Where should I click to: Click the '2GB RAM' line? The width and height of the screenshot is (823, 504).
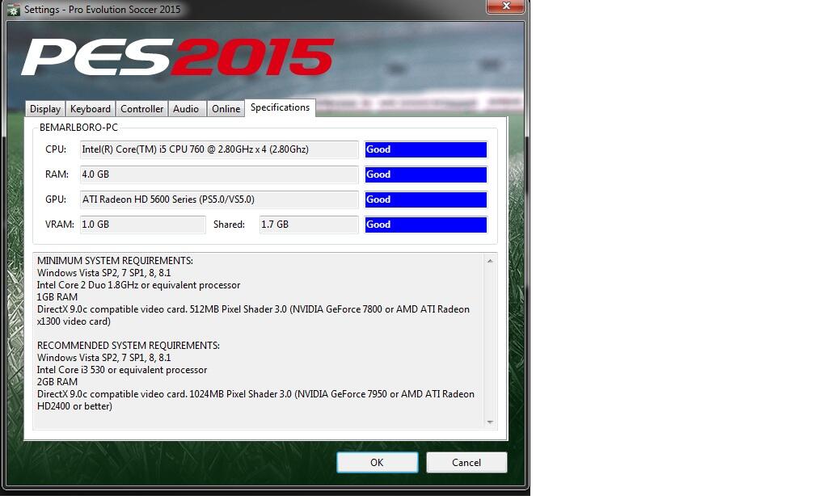coord(57,382)
